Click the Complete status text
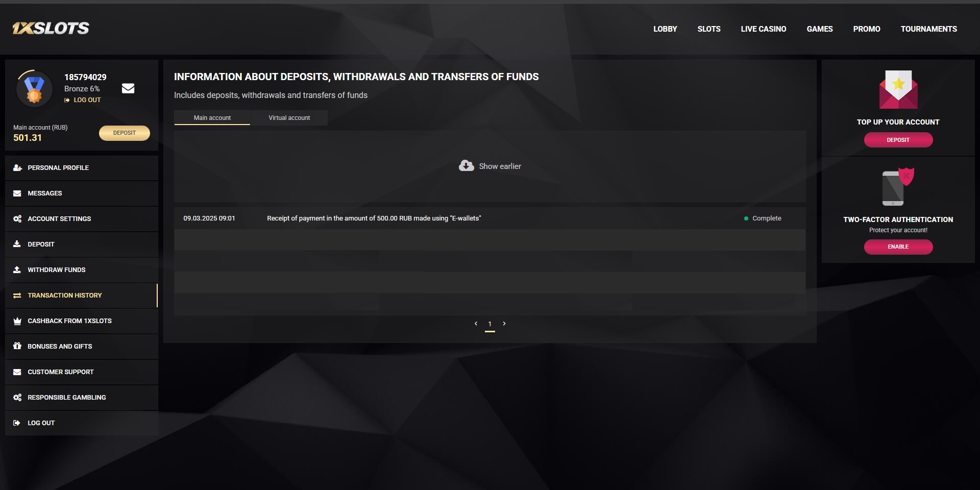 pyautogui.click(x=767, y=218)
